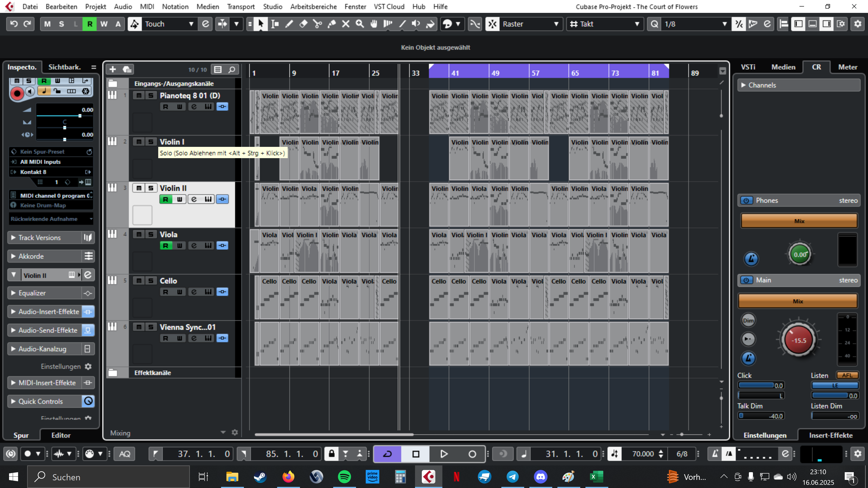Select the Draw pencil tool
Screen dimensions: 868x488
(x=289, y=24)
